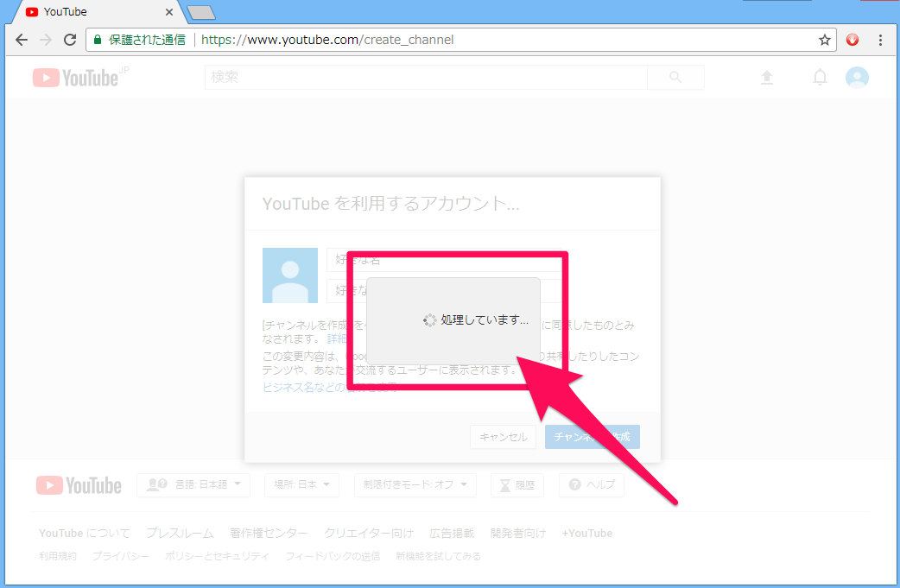Open the account avatar menu
The image size is (900, 588).
coord(857,77)
